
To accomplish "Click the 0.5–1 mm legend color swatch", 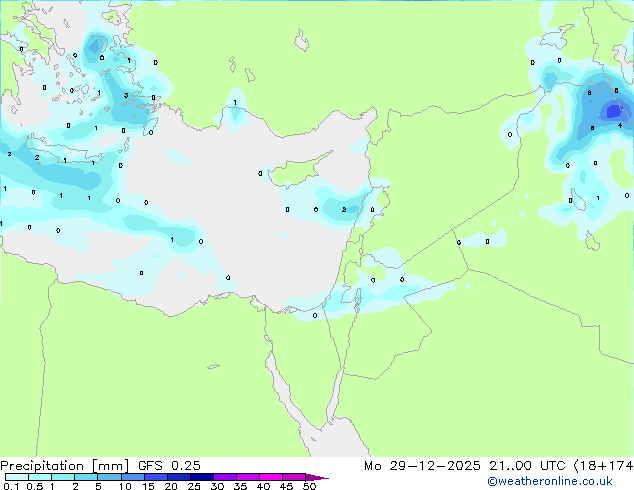I will (40, 477).
